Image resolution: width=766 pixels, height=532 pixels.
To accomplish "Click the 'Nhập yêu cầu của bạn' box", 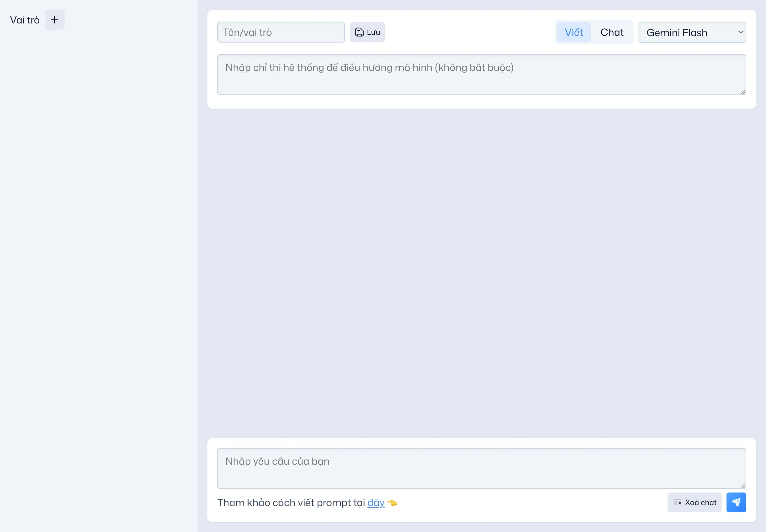I will (x=481, y=468).
